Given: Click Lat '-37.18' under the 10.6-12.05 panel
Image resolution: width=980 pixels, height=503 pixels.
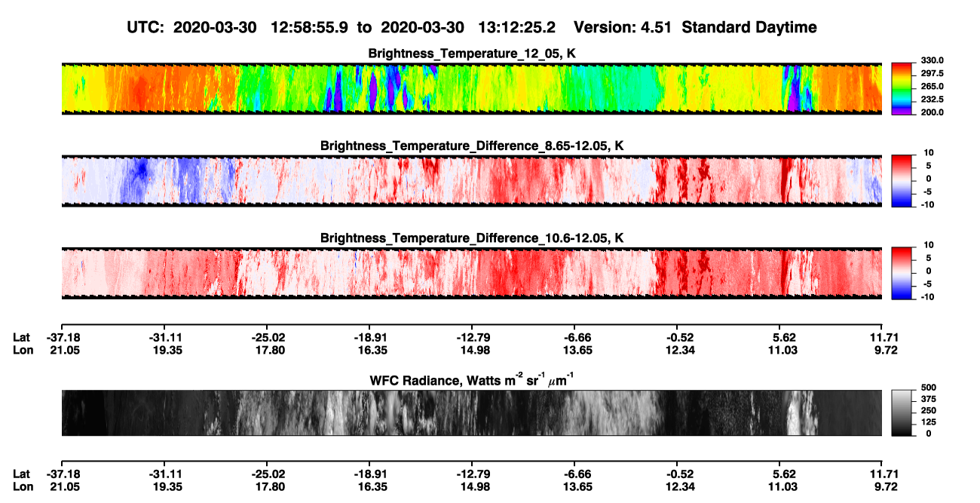Looking at the screenshot, I should (62, 337).
